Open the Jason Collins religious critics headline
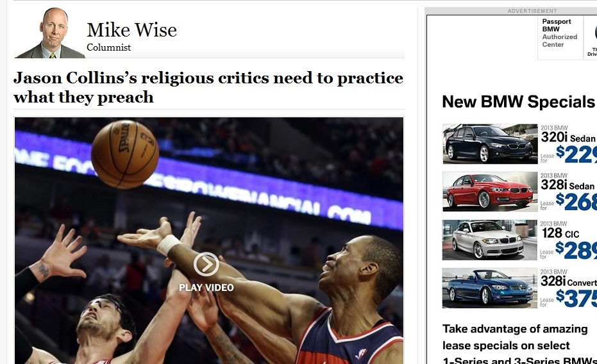This screenshot has width=597, height=364. click(x=208, y=88)
